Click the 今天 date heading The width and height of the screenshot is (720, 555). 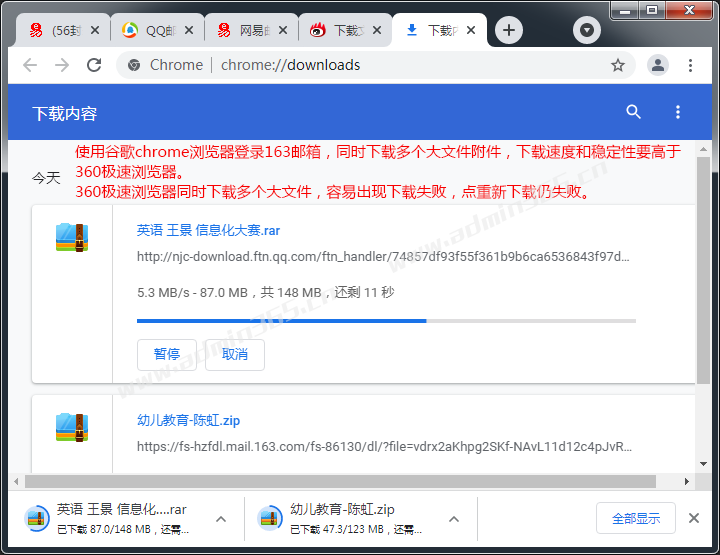pyautogui.click(x=46, y=178)
